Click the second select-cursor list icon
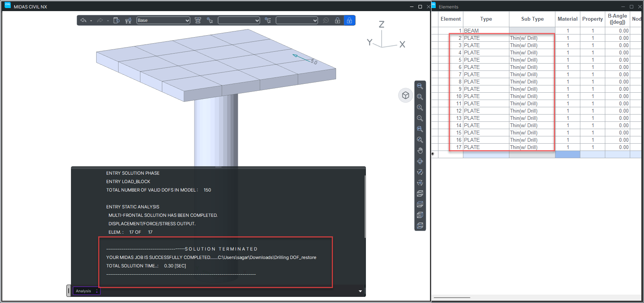Image resolution: width=644 pixels, height=303 pixels. coord(268,20)
